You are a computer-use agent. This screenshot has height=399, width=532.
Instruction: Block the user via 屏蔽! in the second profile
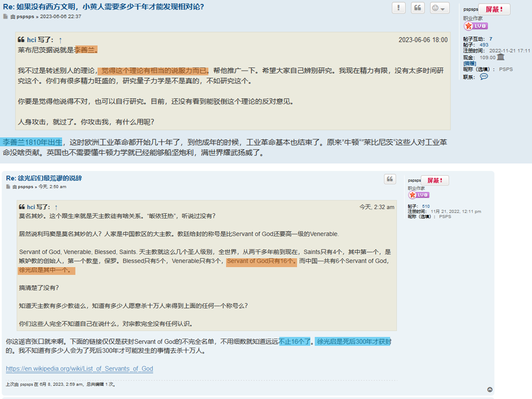[434, 181]
